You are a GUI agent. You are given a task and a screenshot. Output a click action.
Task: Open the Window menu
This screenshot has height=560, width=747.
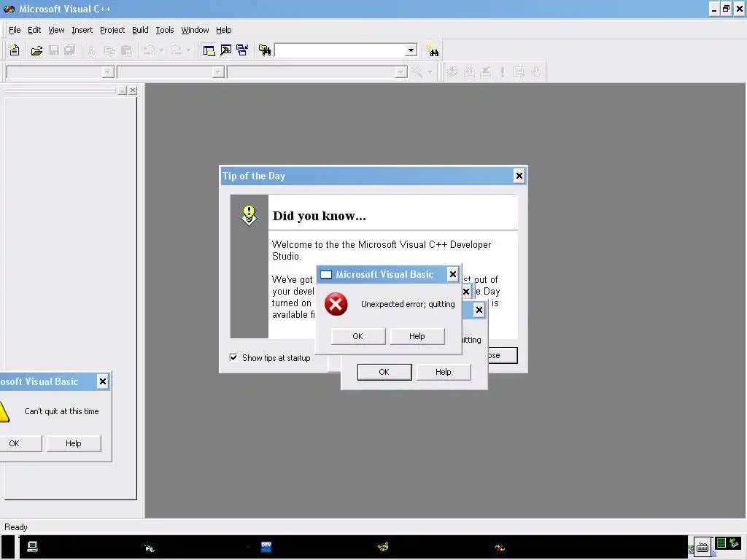click(x=195, y=30)
